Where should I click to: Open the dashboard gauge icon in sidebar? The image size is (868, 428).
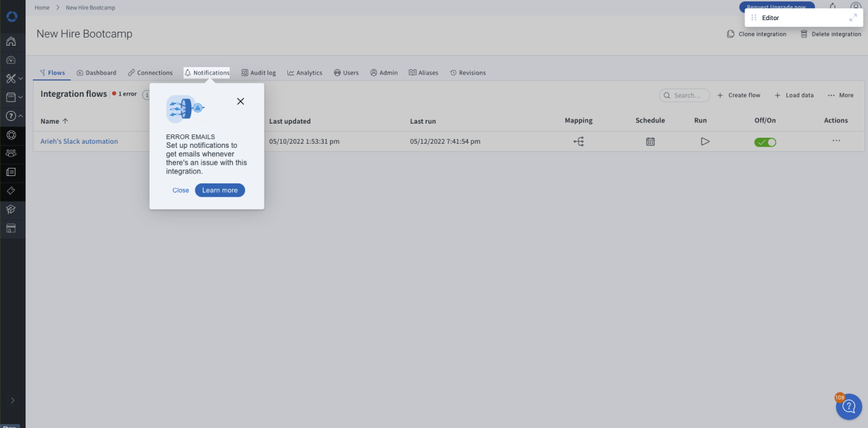[x=11, y=60]
